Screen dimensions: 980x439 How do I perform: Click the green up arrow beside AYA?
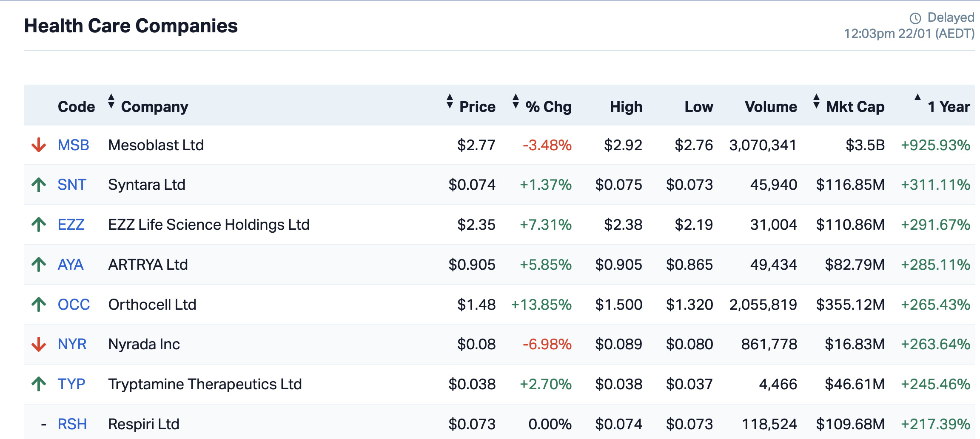coord(39,265)
